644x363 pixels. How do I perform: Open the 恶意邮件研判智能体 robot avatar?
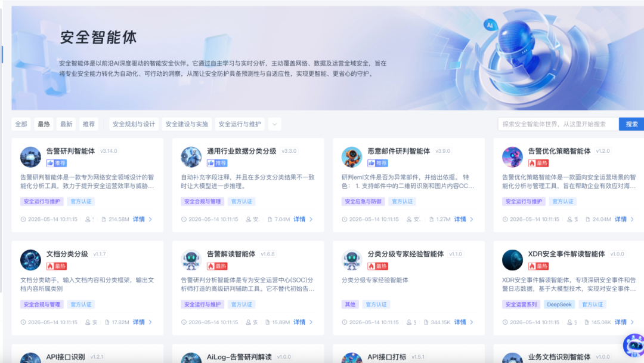[x=352, y=156]
